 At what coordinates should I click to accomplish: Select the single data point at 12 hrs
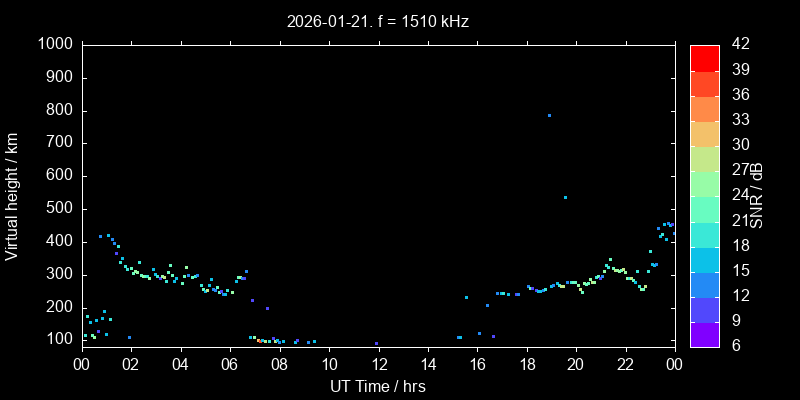pos(377,343)
